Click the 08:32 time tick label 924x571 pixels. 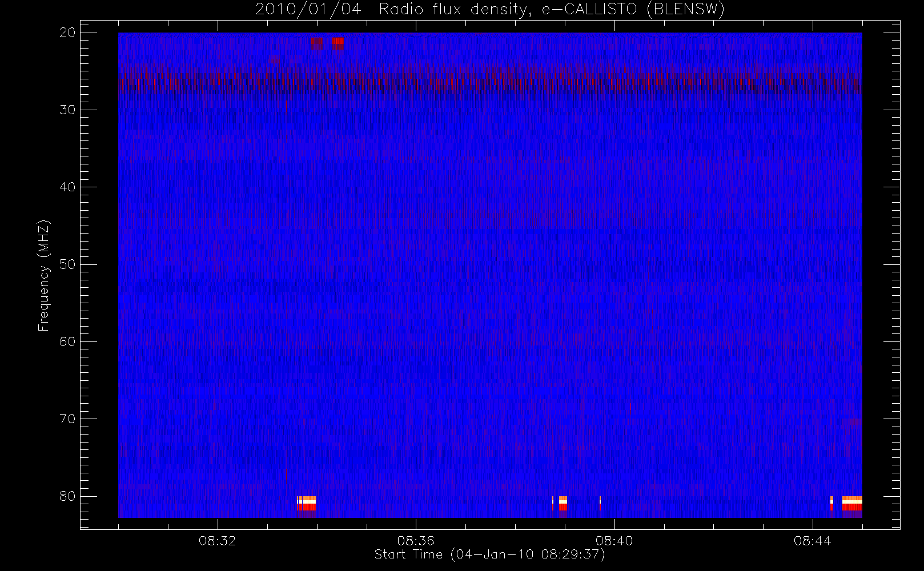pos(218,541)
